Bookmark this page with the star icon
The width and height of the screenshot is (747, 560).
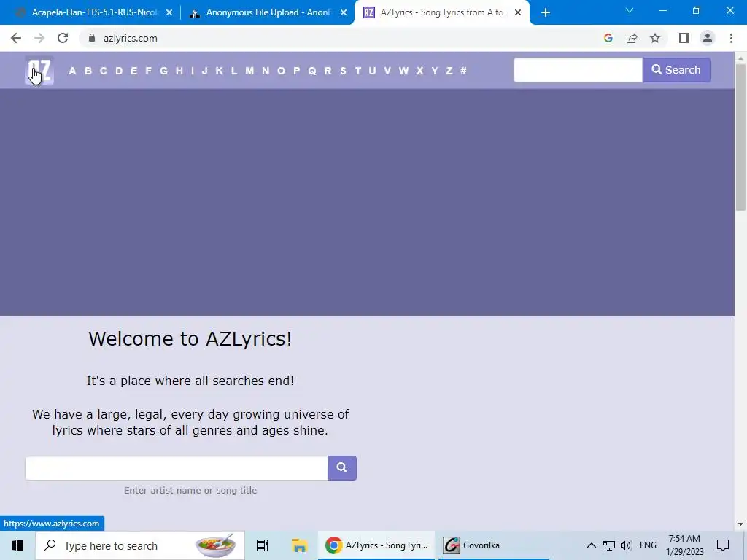655,38
